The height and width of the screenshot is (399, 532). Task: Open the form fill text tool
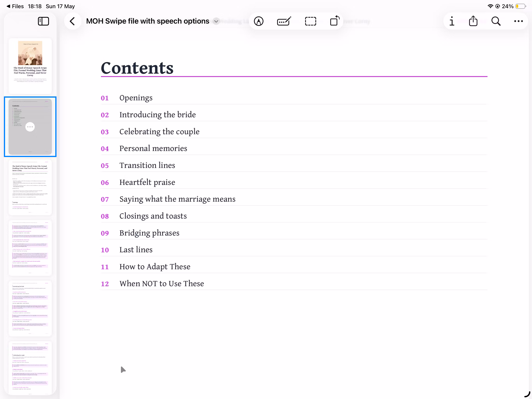284,21
